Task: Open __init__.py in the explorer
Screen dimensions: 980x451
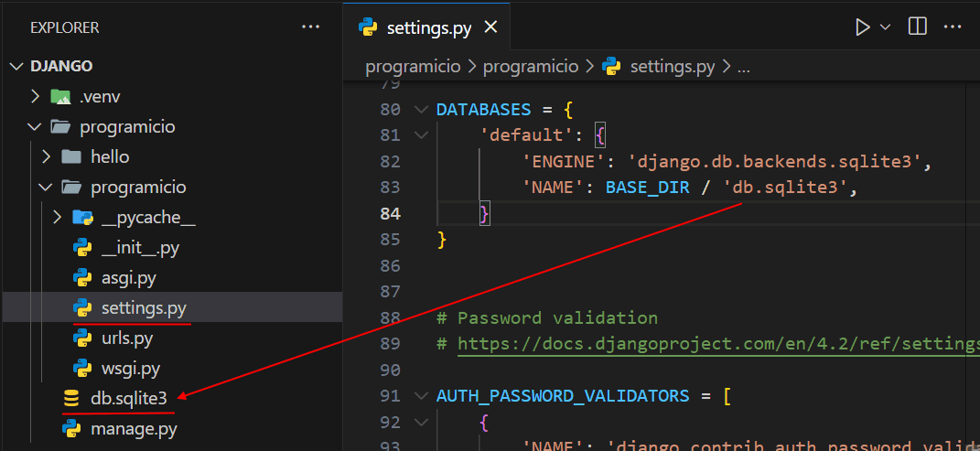Action: [x=140, y=248]
